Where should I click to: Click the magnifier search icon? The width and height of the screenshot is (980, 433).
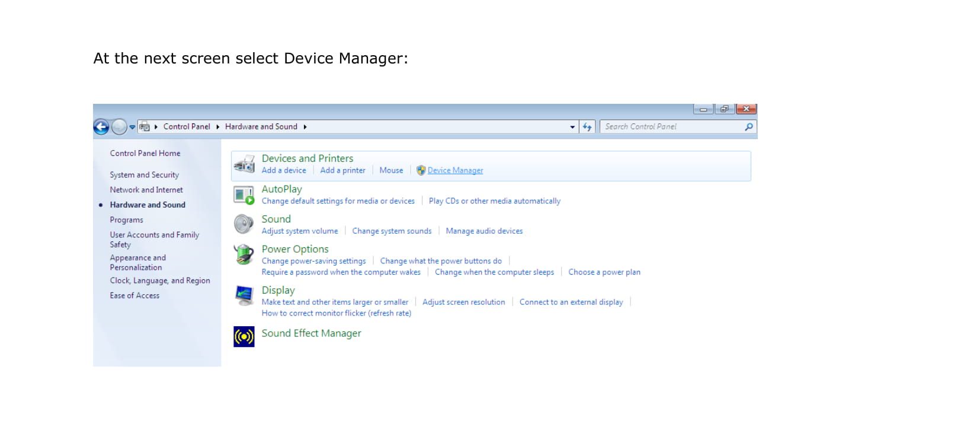[x=749, y=127]
